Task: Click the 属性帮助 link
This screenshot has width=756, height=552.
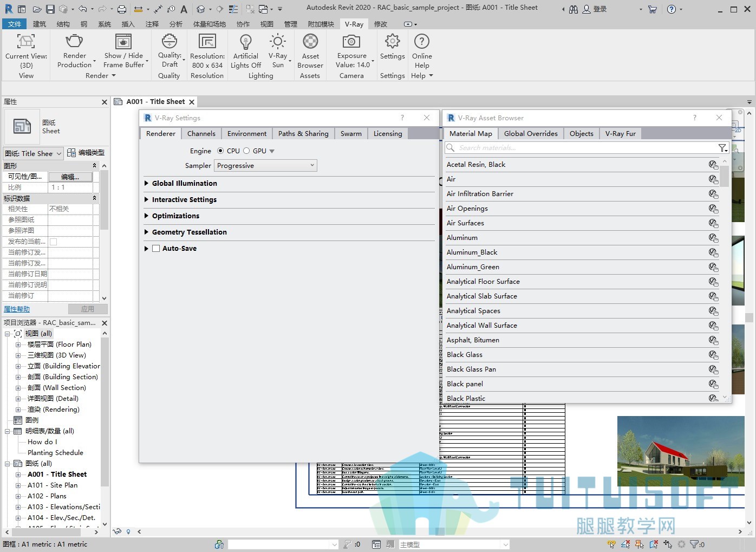Action: 17,309
